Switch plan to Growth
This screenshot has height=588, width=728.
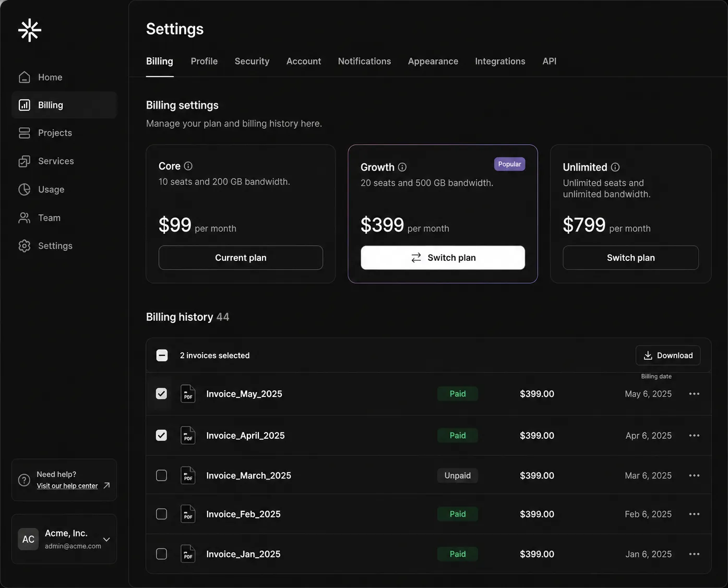pos(443,258)
